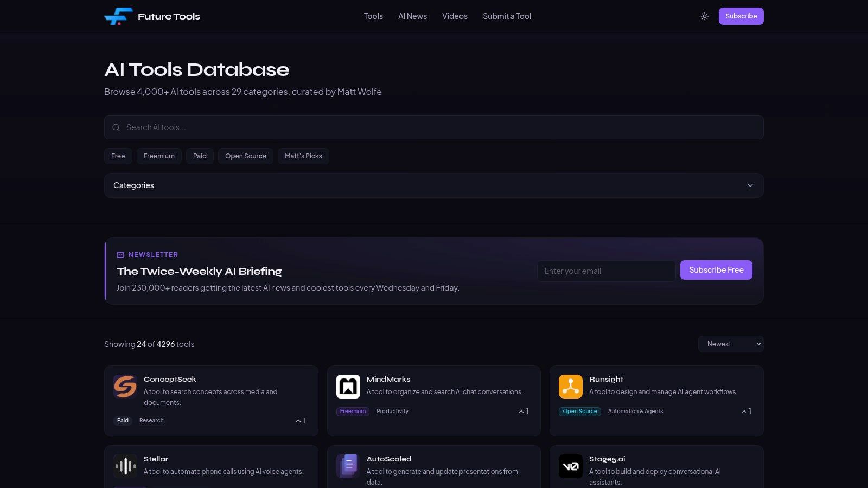Select the Videos menu item
Viewport: 868px width, 488px height.
(x=454, y=16)
